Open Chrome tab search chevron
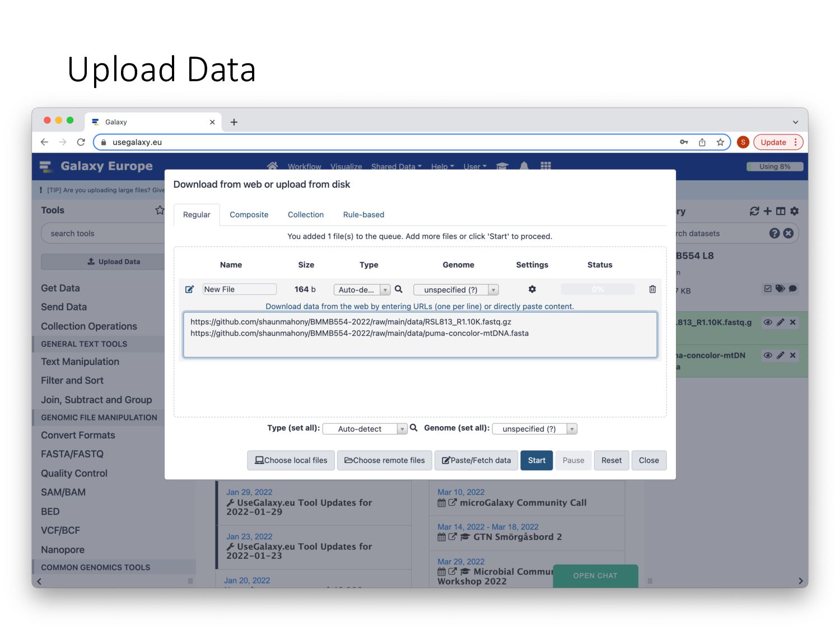 pos(795,122)
